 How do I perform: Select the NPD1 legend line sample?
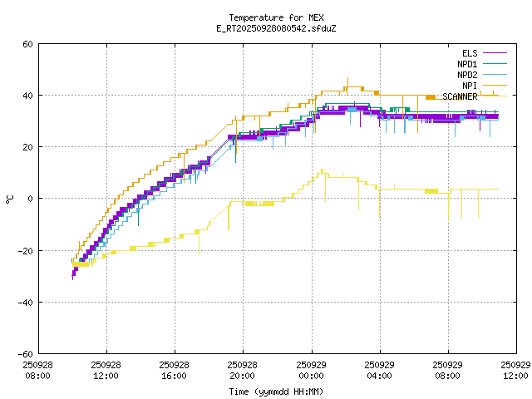coord(495,64)
